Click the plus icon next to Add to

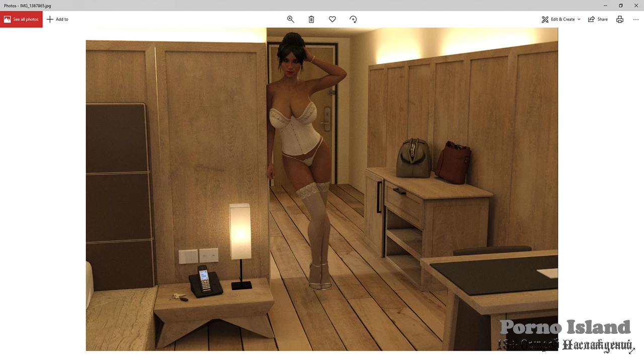pyautogui.click(x=50, y=19)
